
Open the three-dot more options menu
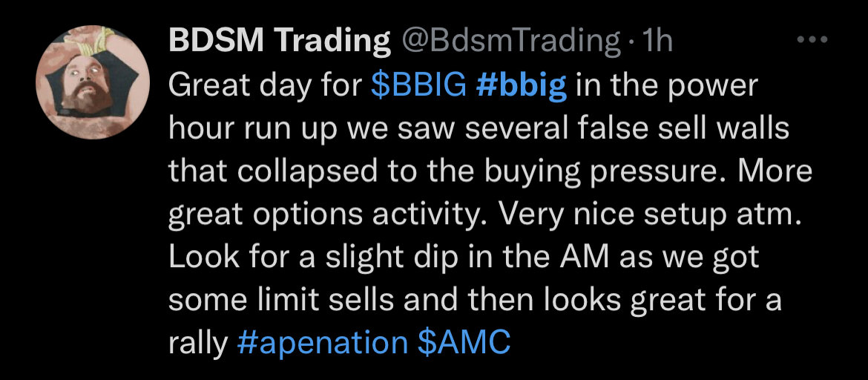(812, 40)
